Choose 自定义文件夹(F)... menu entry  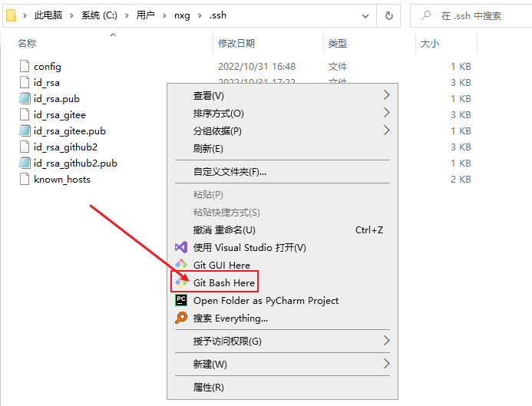[x=230, y=171]
